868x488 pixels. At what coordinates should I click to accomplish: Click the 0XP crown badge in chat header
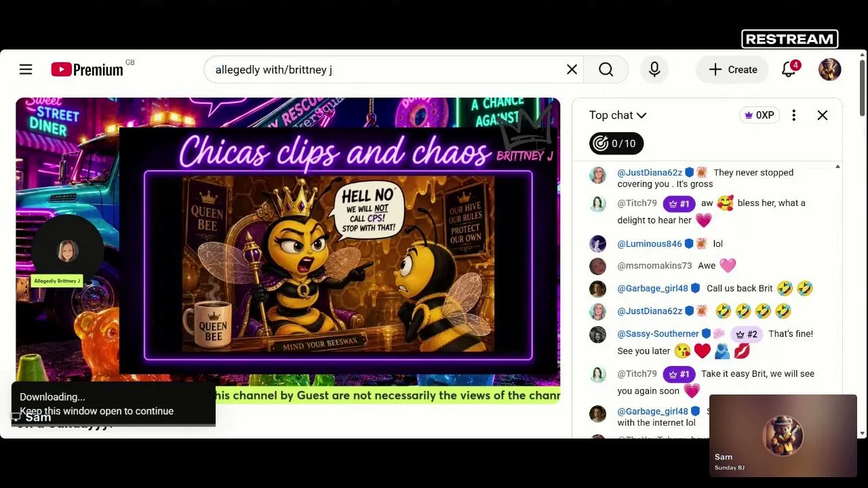point(759,115)
